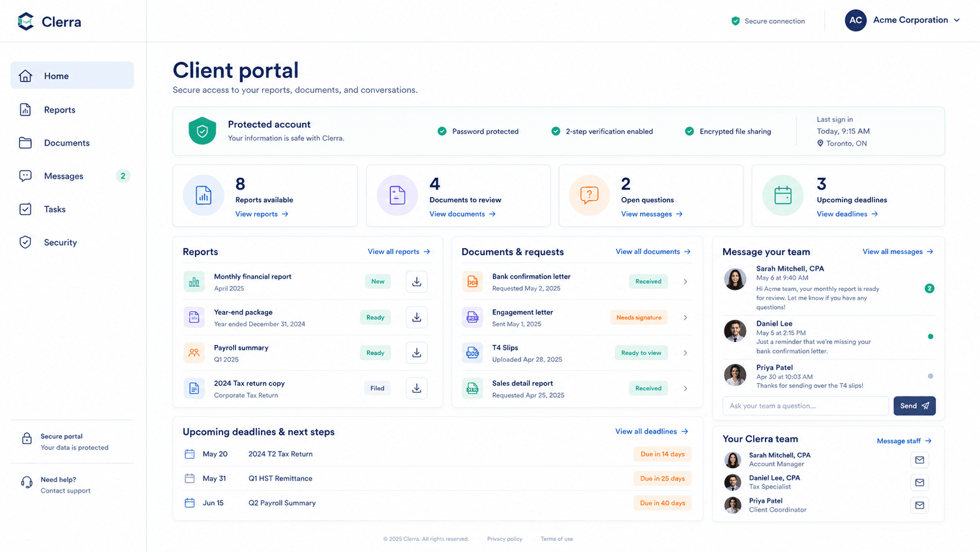980x552 pixels.
Task: Click the Message staff link
Action: coord(904,441)
